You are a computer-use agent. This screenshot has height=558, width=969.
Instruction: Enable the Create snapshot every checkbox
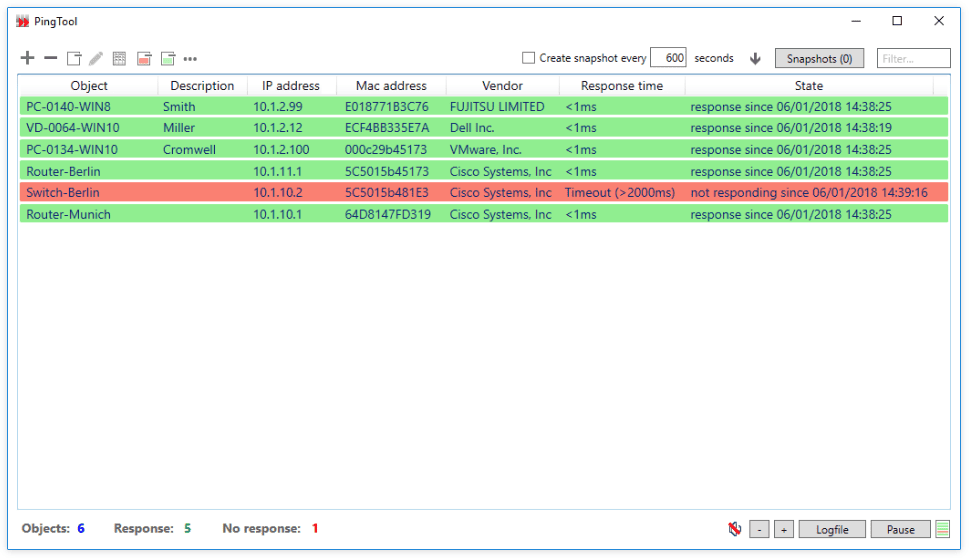coord(528,58)
